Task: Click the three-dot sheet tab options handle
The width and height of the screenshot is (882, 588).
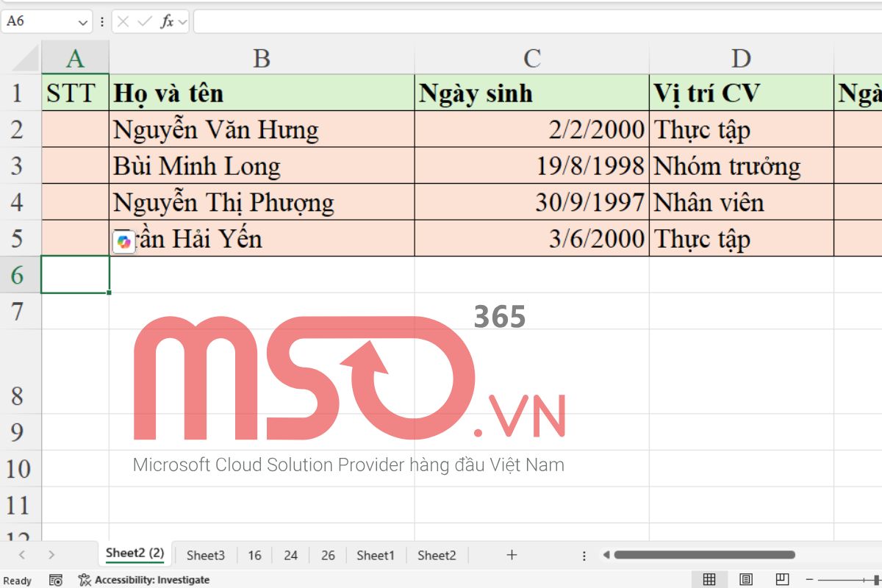Action: pos(584,556)
